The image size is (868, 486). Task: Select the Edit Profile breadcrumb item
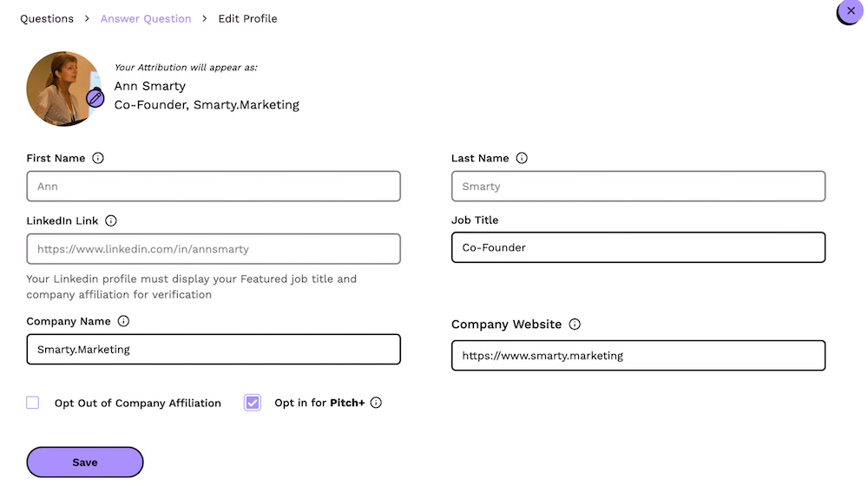[x=247, y=18]
